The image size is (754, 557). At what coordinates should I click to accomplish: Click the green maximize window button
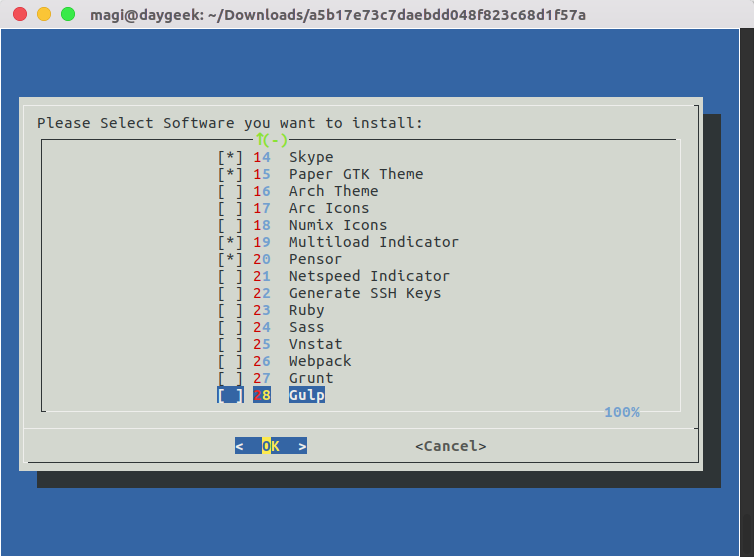click(x=68, y=14)
